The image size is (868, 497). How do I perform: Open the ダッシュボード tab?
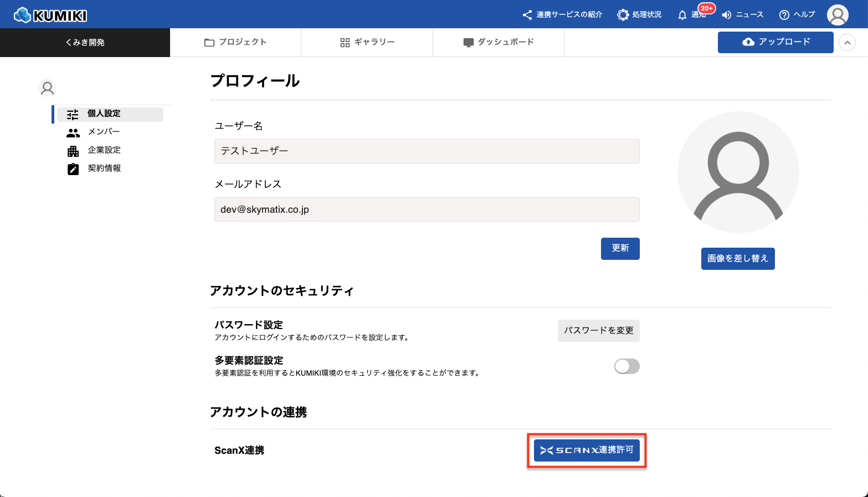[499, 43]
